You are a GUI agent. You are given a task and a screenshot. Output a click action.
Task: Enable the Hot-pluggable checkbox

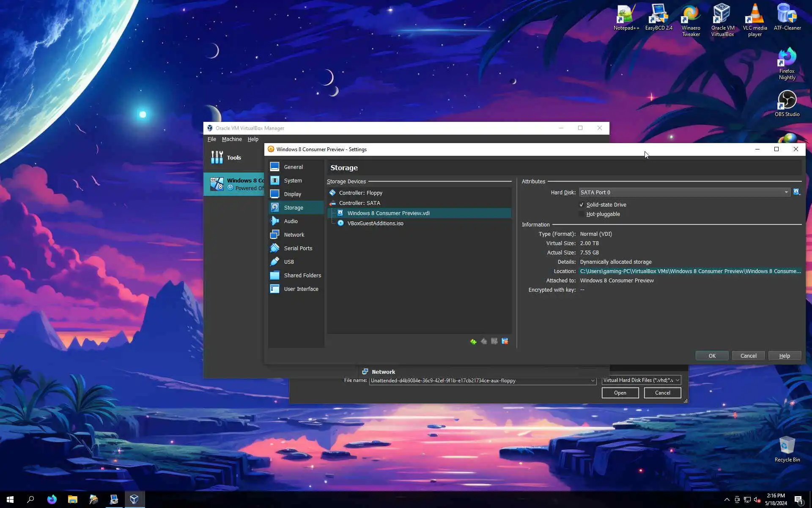pyautogui.click(x=582, y=214)
